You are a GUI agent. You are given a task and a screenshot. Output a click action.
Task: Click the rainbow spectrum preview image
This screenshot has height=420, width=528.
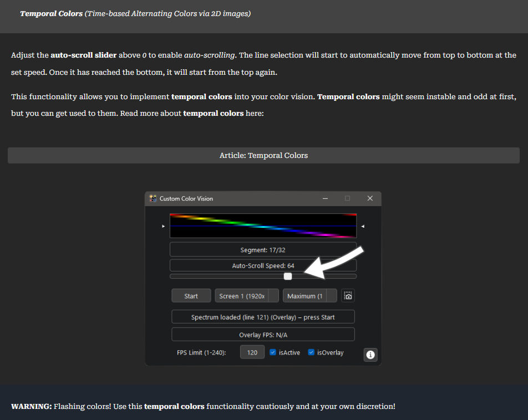pyautogui.click(x=263, y=226)
